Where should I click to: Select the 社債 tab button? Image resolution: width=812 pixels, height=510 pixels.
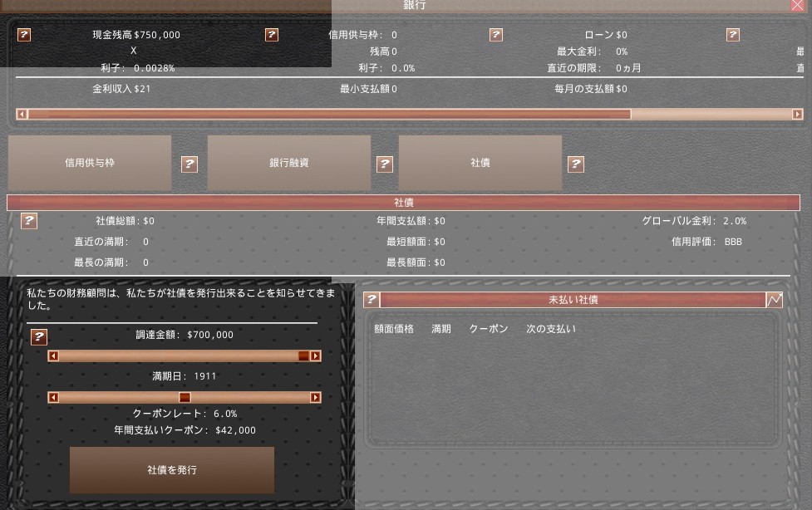pos(480,163)
